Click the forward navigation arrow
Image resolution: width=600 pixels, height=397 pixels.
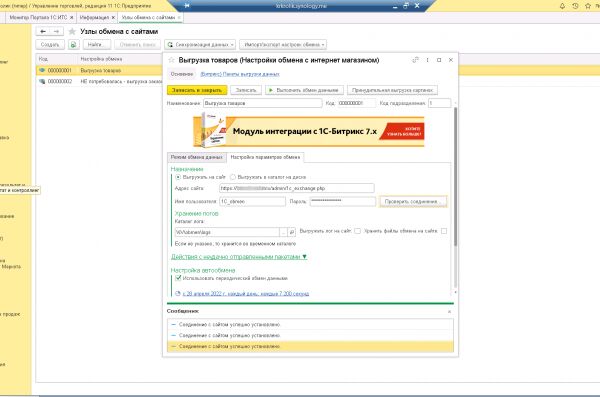coord(56,31)
